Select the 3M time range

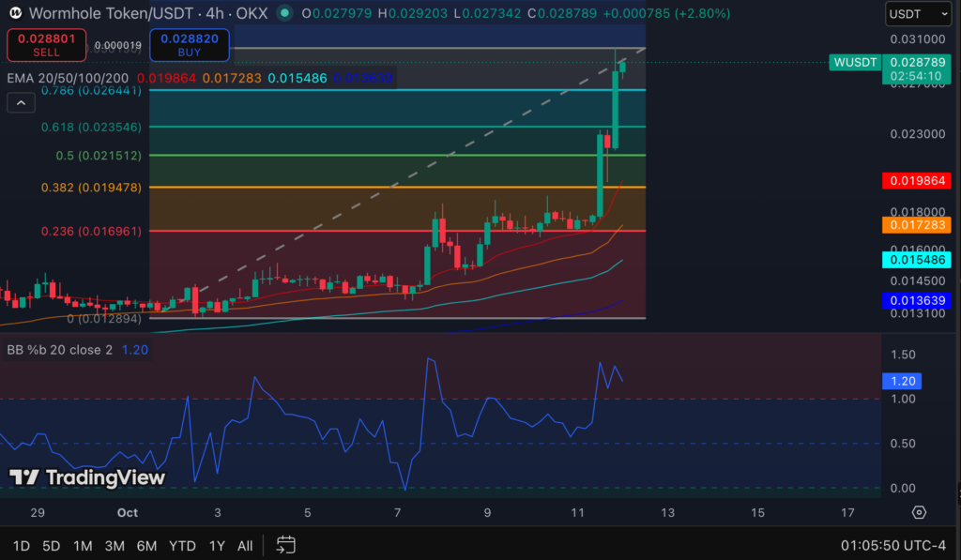click(x=114, y=545)
